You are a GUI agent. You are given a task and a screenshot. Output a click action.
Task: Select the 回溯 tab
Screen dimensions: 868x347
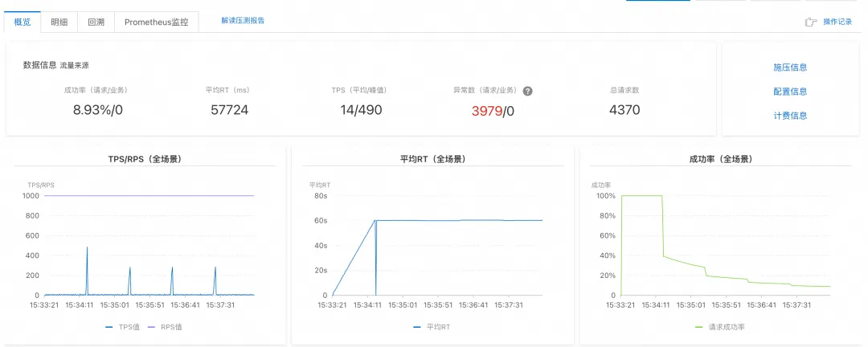click(x=96, y=22)
